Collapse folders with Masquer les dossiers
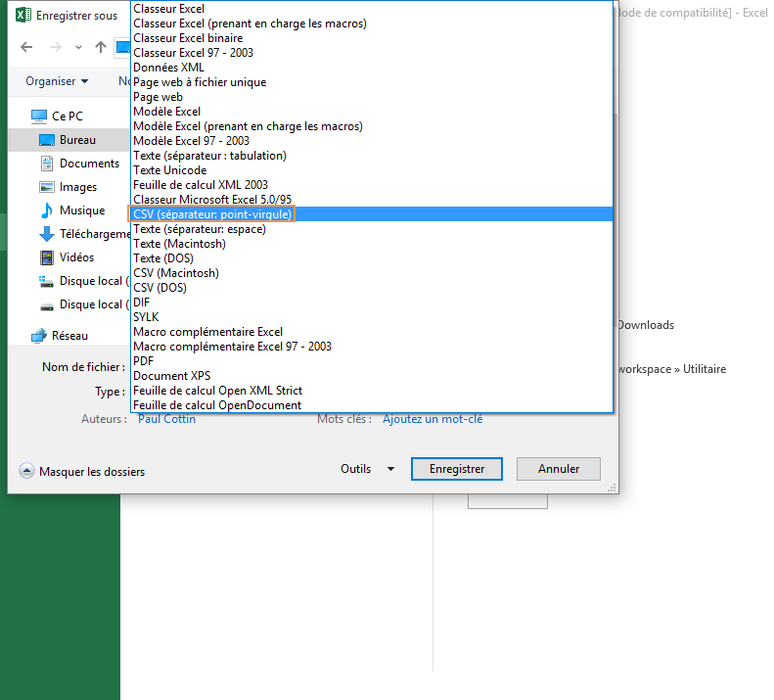Screen dimensions: 774x700 click(82, 471)
